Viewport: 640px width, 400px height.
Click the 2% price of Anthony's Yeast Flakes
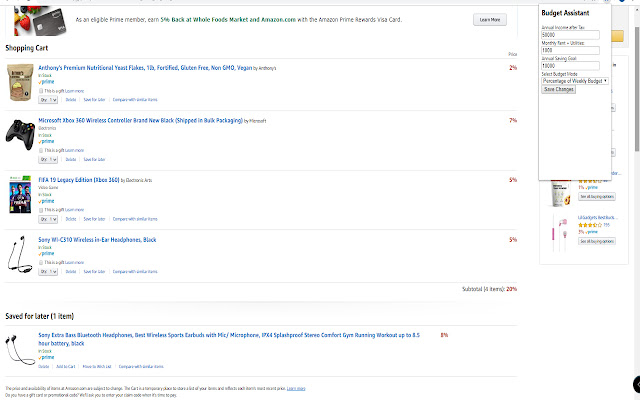click(x=513, y=68)
